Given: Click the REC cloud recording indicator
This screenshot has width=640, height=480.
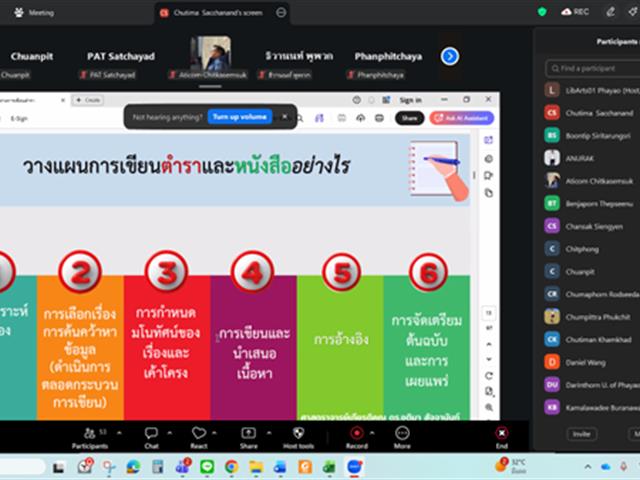Looking at the screenshot, I should [575, 12].
